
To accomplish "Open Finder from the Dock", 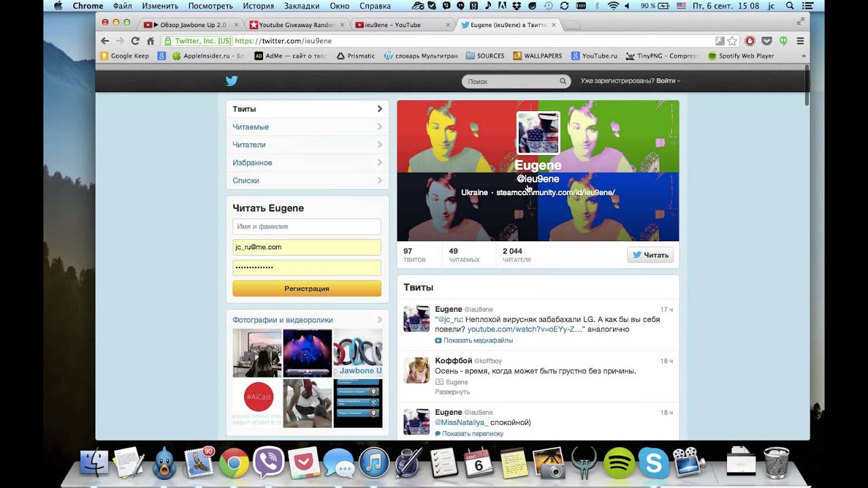I will pyautogui.click(x=94, y=463).
